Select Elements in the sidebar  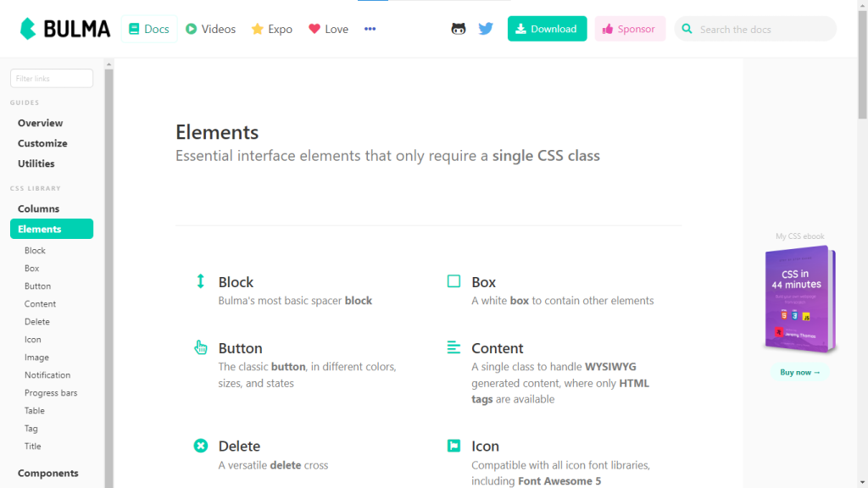[42, 228]
